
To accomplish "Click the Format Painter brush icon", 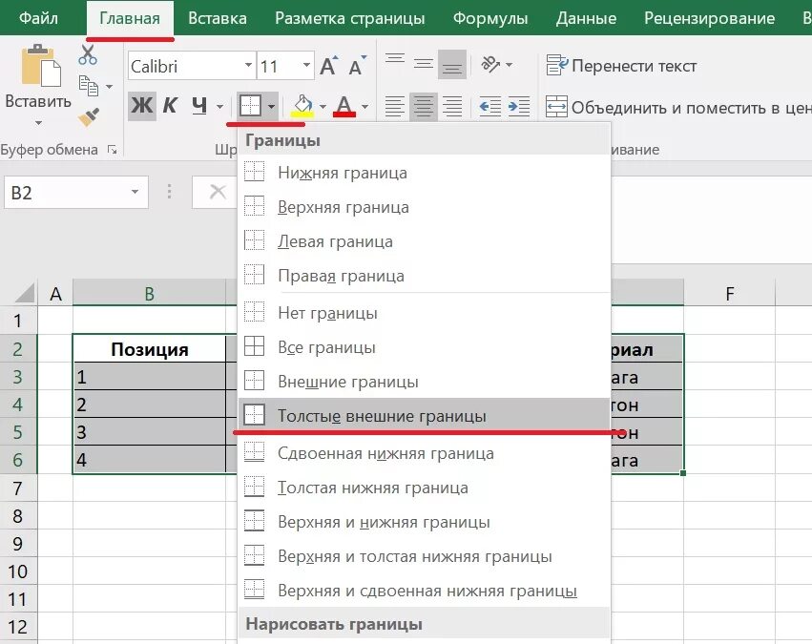I will [x=89, y=117].
